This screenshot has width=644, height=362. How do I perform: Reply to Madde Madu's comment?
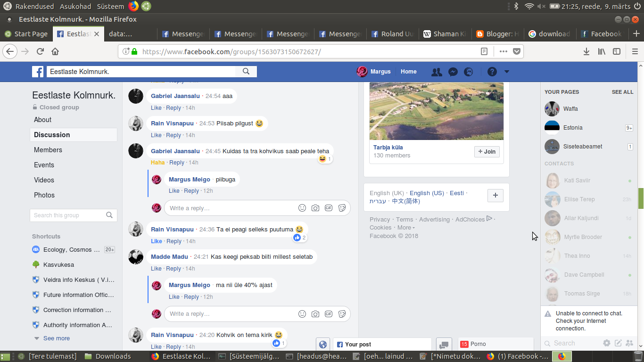point(173,269)
